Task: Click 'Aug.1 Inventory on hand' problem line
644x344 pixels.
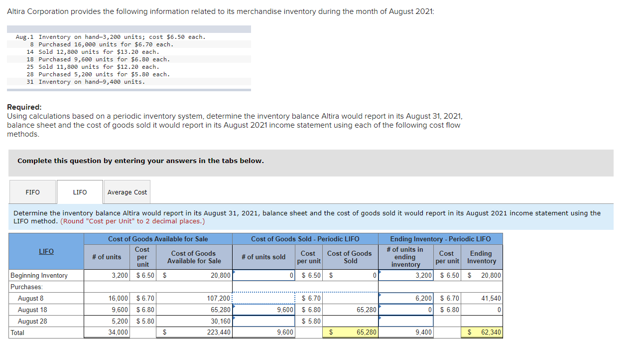Action: (110, 37)
